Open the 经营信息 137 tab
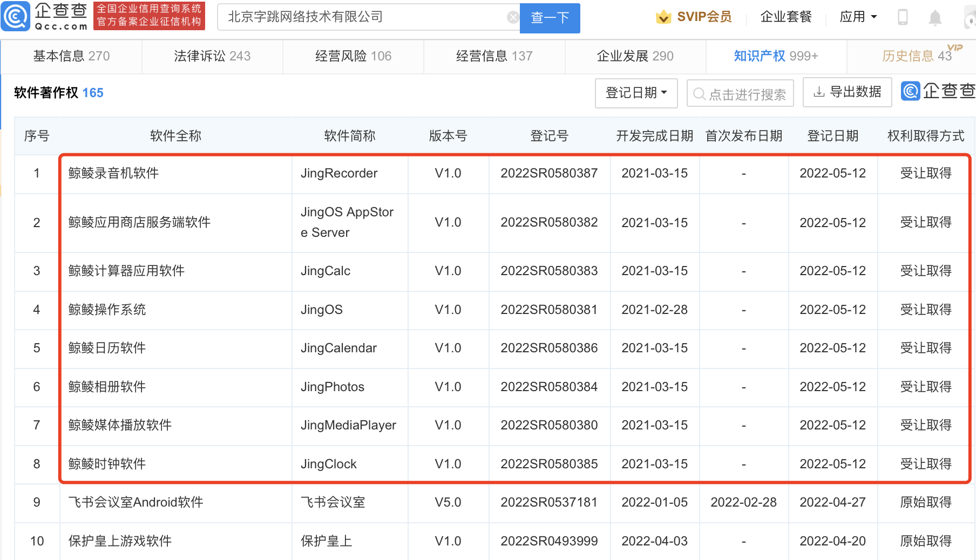The height and width of the screenshot is (560, 976). (494, 56)
